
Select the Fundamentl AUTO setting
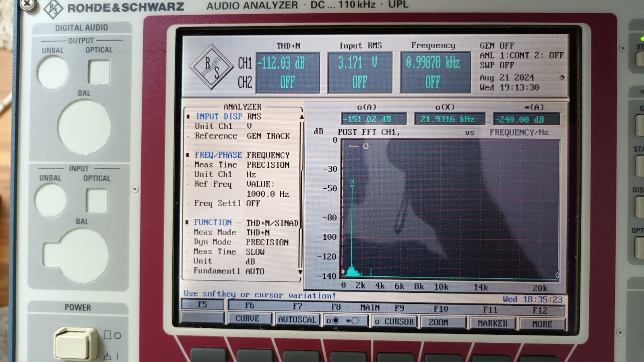229,271
